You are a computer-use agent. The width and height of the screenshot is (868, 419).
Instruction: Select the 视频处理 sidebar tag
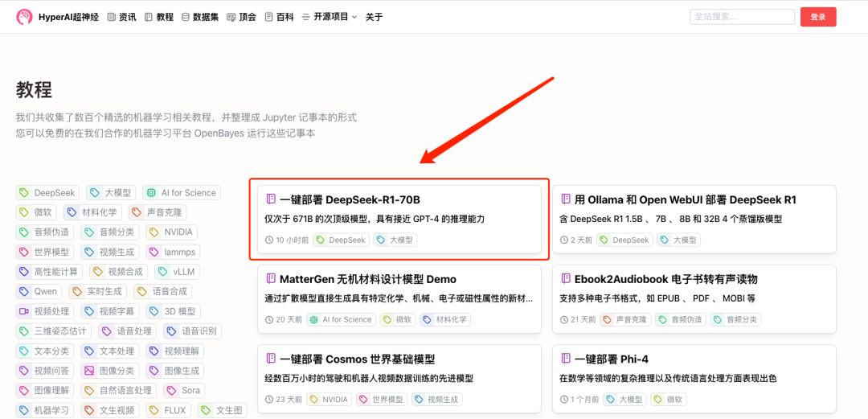[45, 311]
